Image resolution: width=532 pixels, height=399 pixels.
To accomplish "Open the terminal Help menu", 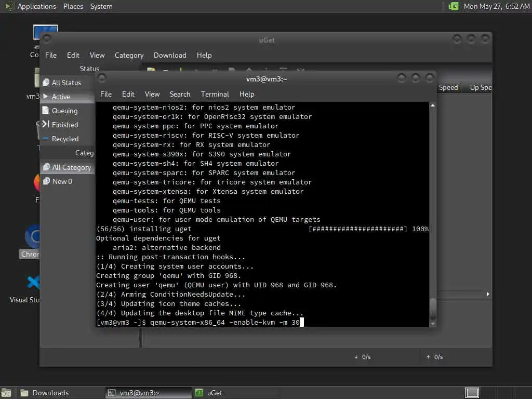I will coord(247,95).
